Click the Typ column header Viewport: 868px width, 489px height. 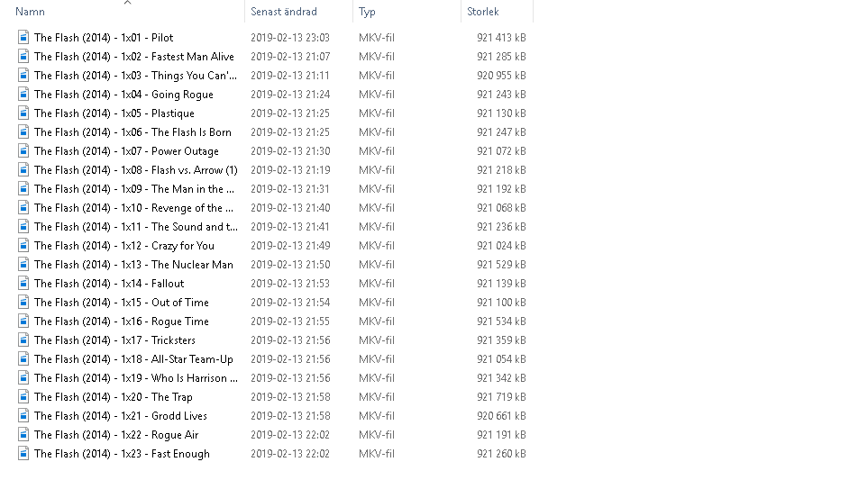click(367, 13)
